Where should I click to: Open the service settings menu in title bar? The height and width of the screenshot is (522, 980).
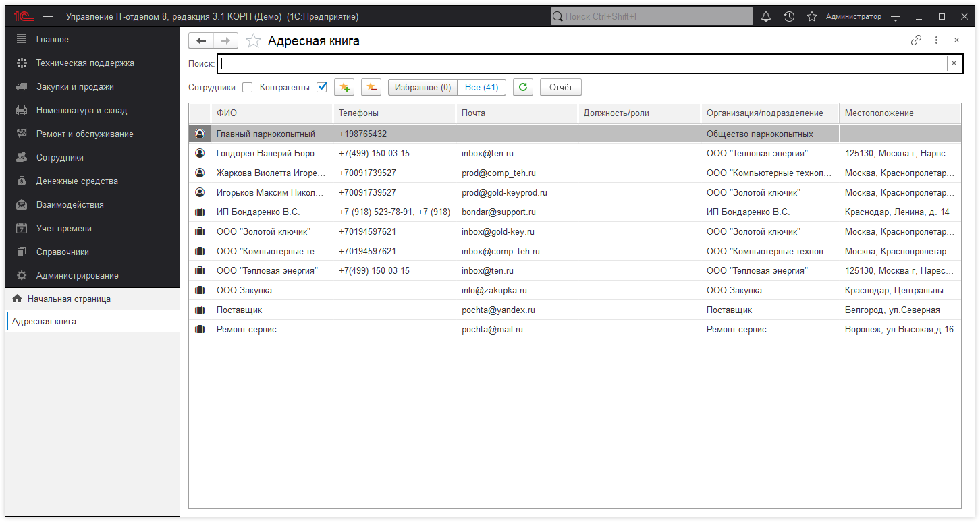[x=896, y=16]
